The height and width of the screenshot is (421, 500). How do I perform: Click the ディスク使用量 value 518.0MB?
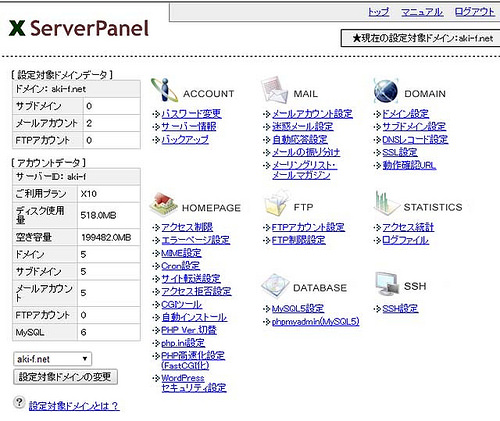click(98, 215)
